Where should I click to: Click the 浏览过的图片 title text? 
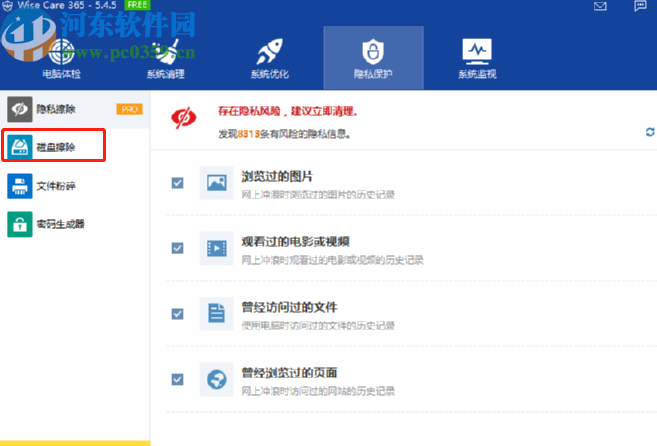point(277,176)
